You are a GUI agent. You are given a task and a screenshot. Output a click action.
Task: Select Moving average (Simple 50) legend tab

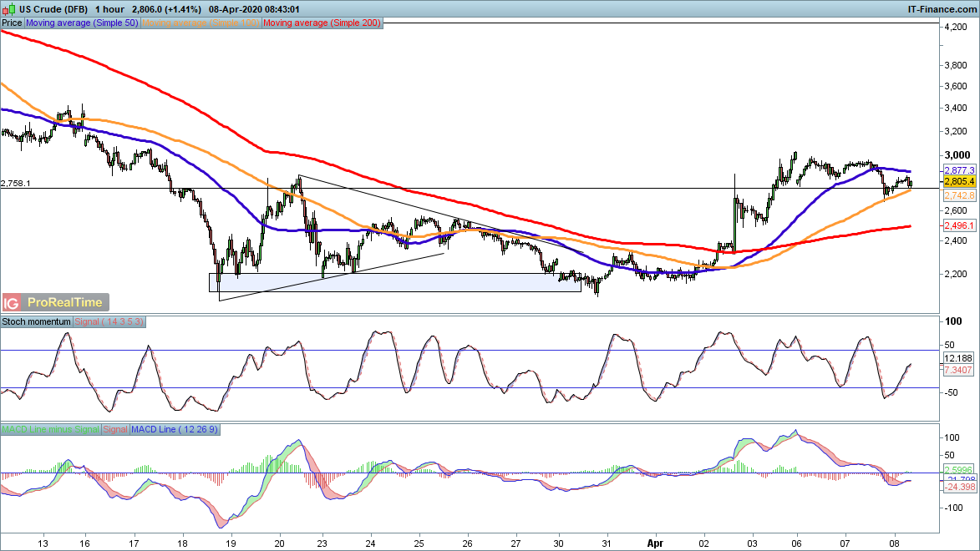(82, 23)
